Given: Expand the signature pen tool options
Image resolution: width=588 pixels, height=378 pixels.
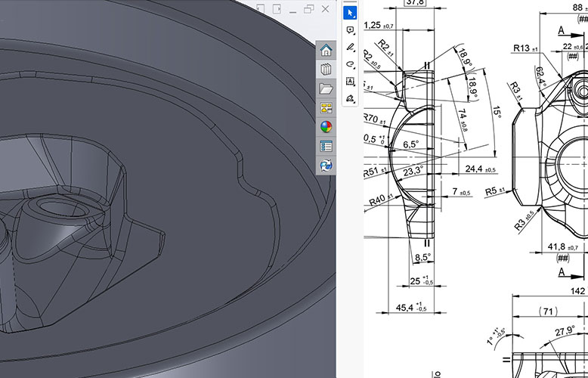Looking at the screenshot, I should pyautogui.click(x=350, y=98).
